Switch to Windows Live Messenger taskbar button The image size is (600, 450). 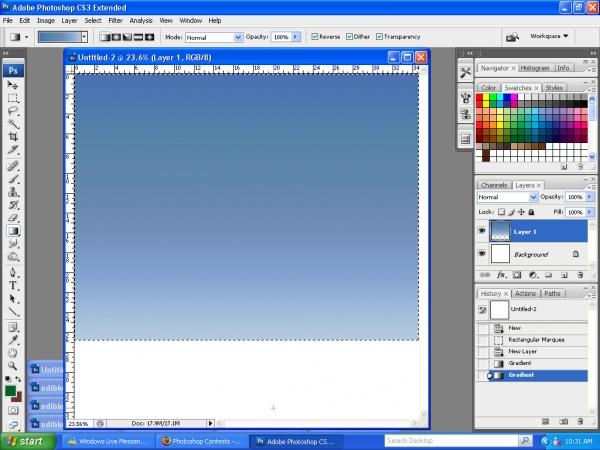[108, 441]
